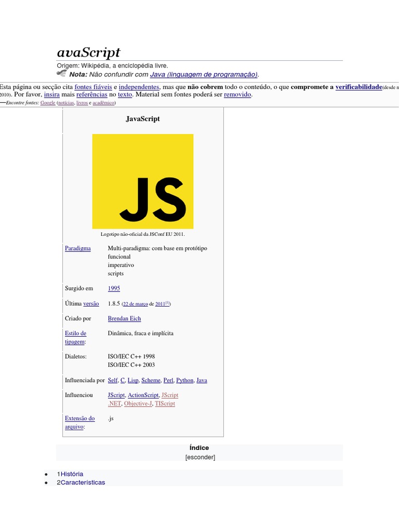This screenshot has height=532, width=399.
Task: Click the TIScript link
Action: [x=165, y=404]
